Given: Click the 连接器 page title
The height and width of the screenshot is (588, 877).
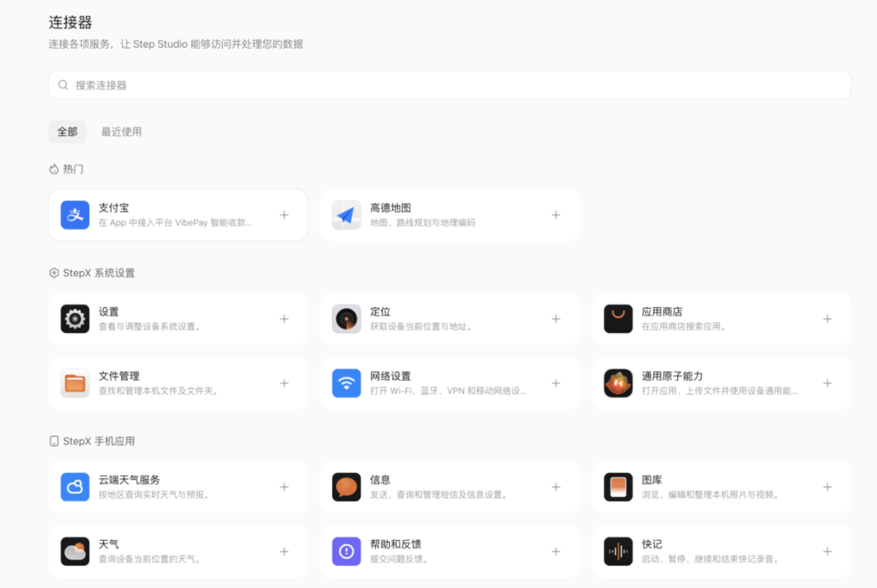Looking at the screenshot, I should 71,23.
